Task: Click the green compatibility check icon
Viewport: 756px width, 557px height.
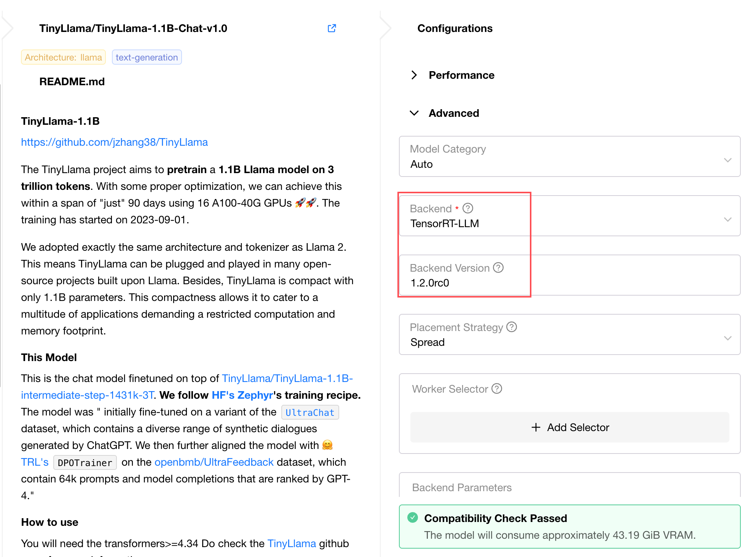Action: pos(413,517)
